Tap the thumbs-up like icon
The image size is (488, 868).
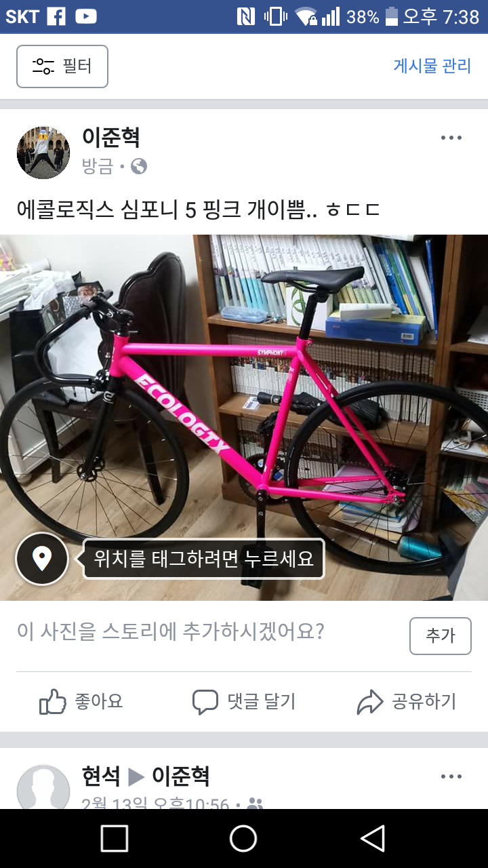(53, 702)
